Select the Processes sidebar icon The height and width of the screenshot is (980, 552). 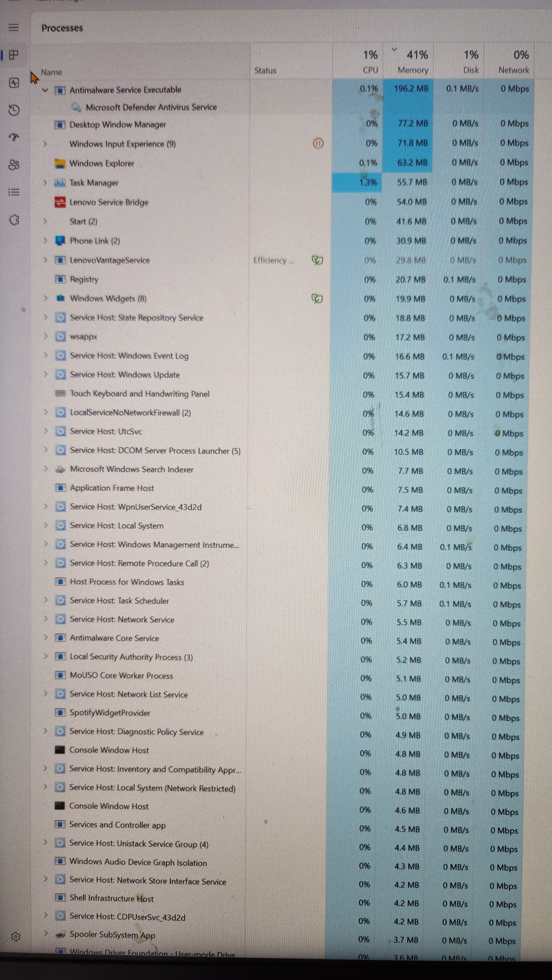pyautogui.click(x=14, y=55)
